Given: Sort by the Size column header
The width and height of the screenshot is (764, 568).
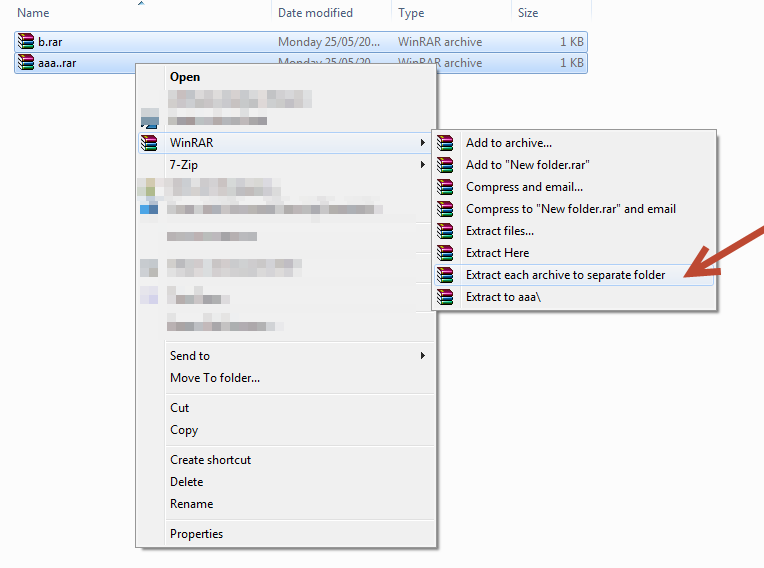Looking at the screenshot, I should [x=528, y=13].
